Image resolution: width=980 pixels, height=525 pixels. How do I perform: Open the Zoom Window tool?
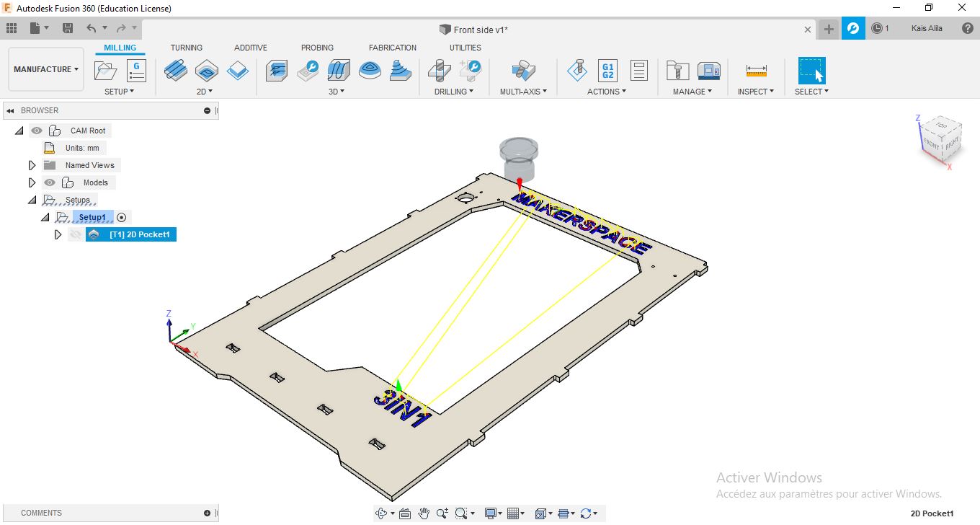(x=462, y=513)
